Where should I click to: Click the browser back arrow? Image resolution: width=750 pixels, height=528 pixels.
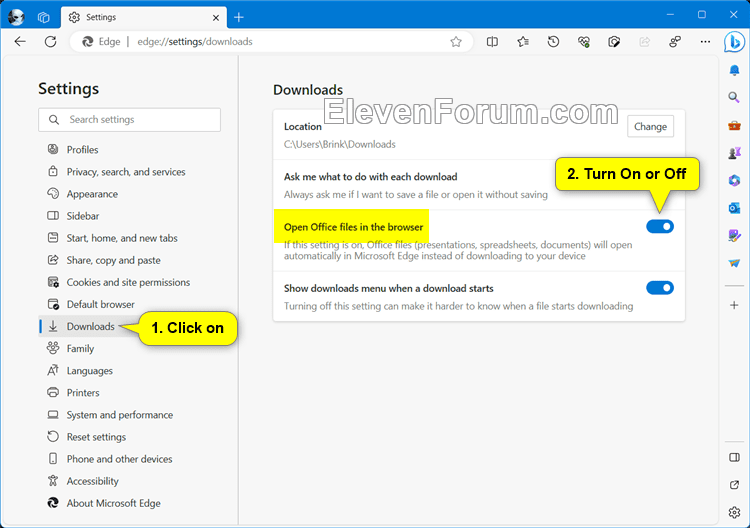pos(20,42)
